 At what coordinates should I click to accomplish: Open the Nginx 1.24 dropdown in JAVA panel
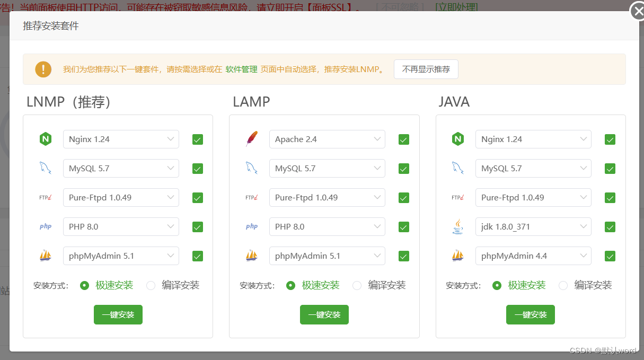(533, 139)
